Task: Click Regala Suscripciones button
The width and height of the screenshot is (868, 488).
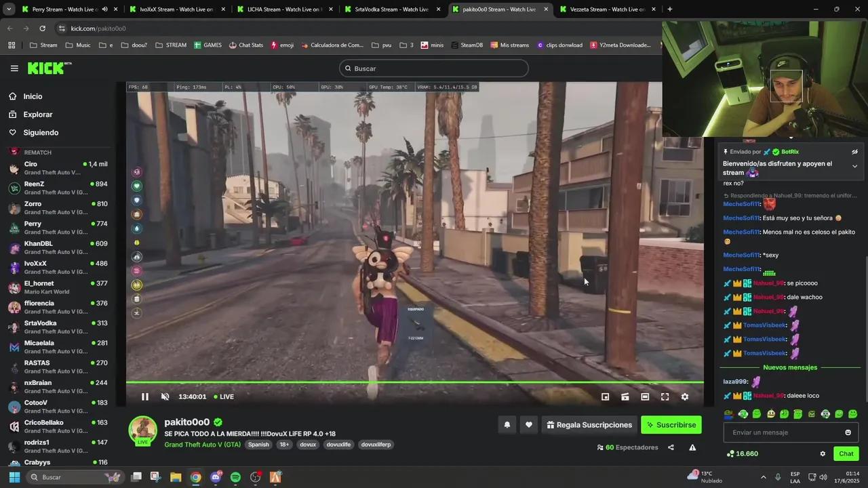Action: pyautogui.click(x=589, y=425)
